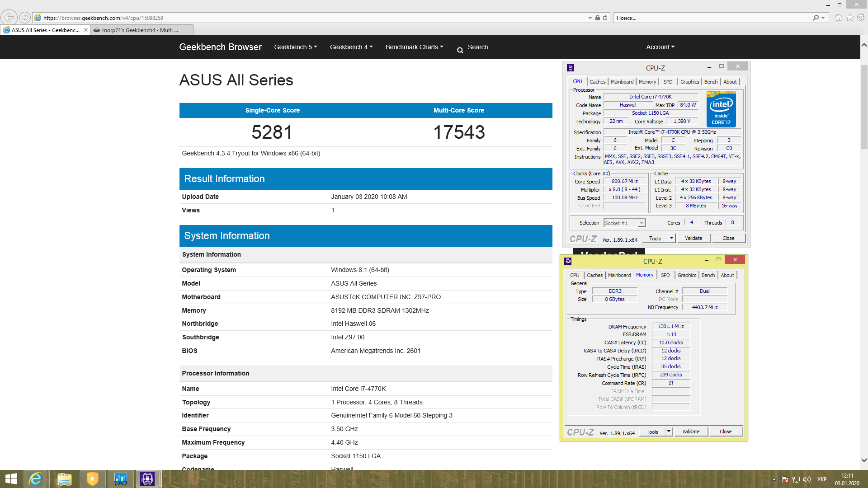Switch to SPD tab in lower CPU-Z
The image size is (868, 488).
665,275
